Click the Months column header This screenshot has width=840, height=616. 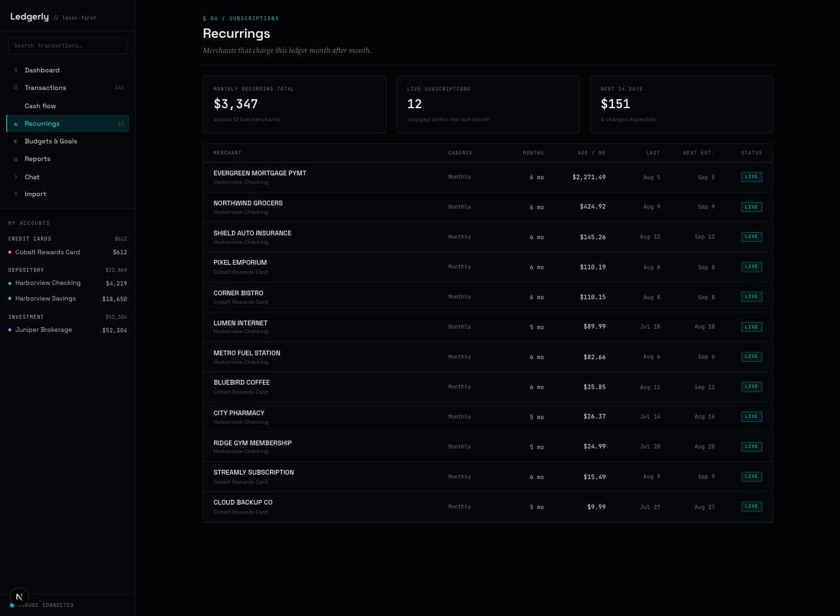click(x=533, y=153)
